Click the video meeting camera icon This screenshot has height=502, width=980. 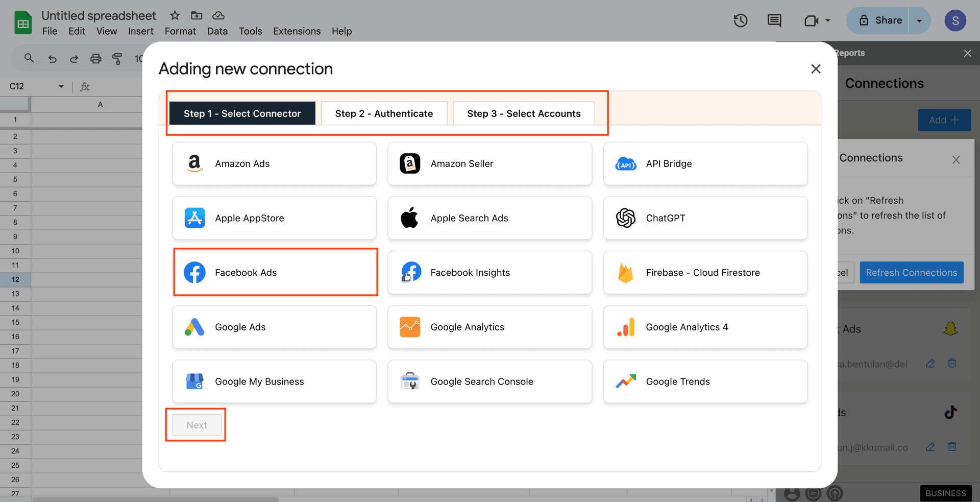811,20
